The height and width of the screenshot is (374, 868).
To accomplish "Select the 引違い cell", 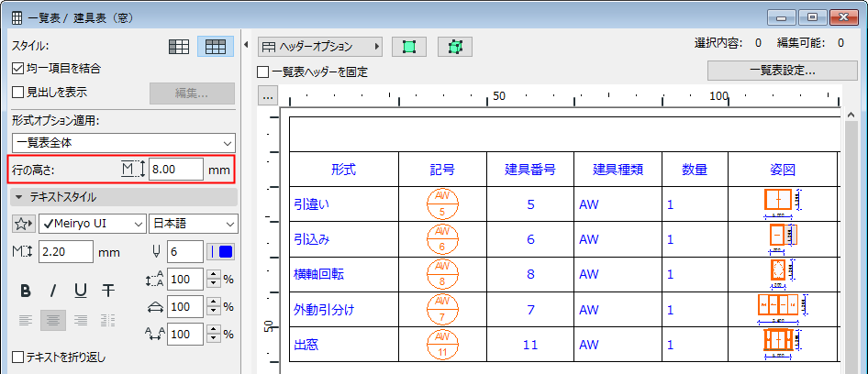I will (x=344, y=204).
